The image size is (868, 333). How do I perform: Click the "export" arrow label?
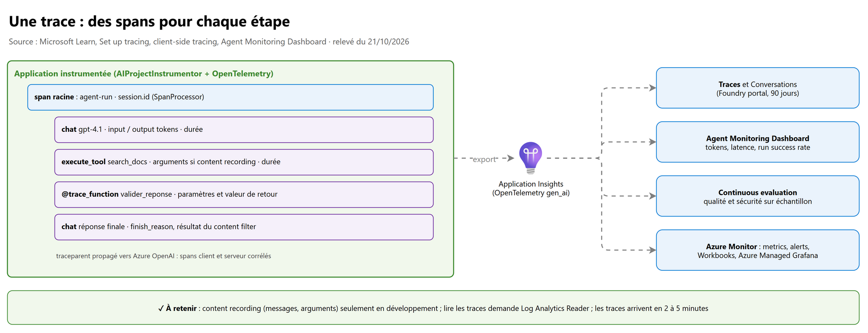484,159
